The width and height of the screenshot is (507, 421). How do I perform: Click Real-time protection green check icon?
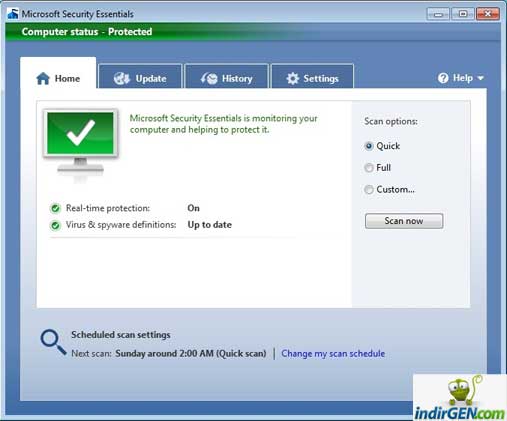point(55,209)
